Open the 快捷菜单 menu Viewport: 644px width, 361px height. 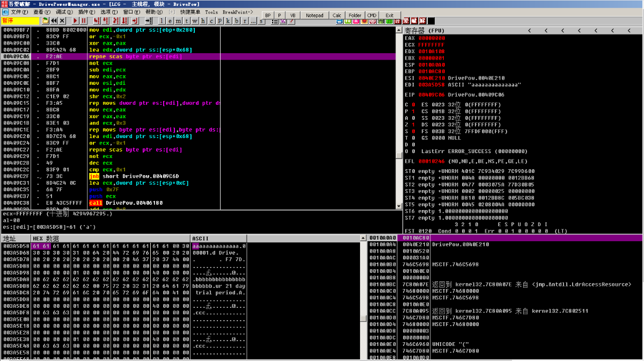pyautogui.click(x=191, y=12)
